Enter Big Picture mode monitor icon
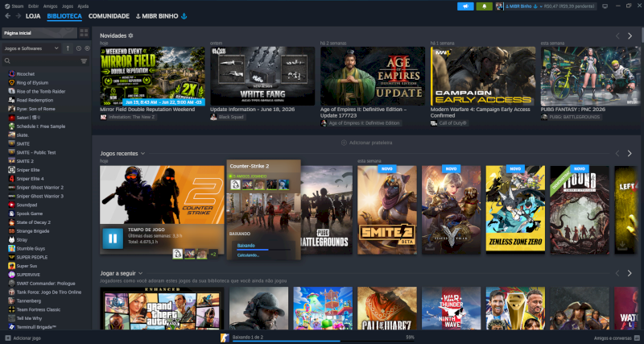The height and width of the screenshot is (344, 644). 605,6
